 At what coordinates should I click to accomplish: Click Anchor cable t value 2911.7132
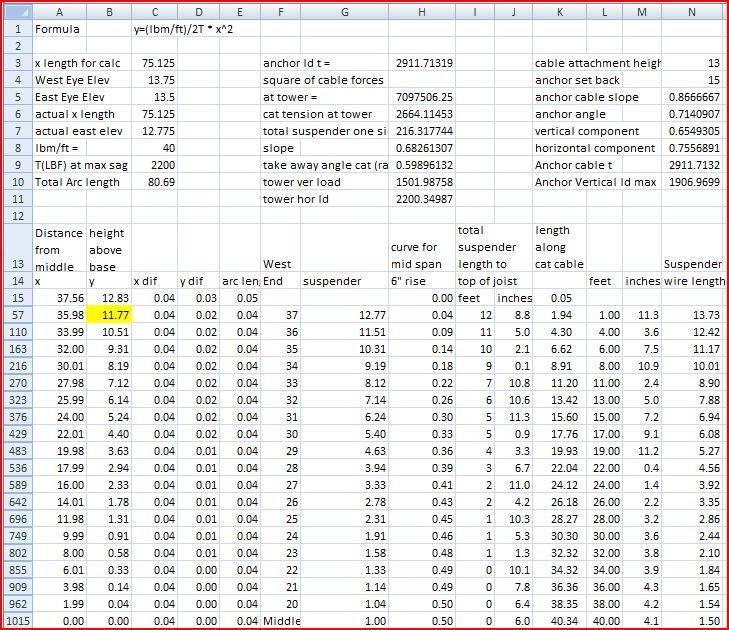(692, 165)
